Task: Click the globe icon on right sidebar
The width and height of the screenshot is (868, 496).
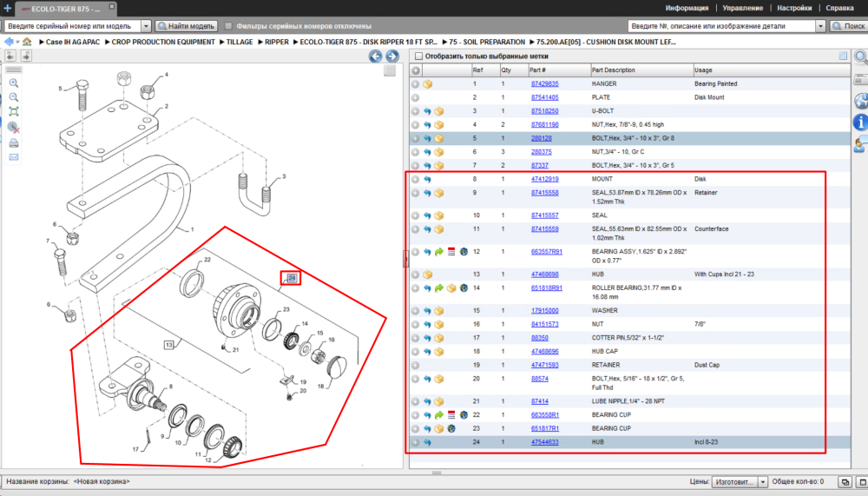Action: [x=861, y=101]
